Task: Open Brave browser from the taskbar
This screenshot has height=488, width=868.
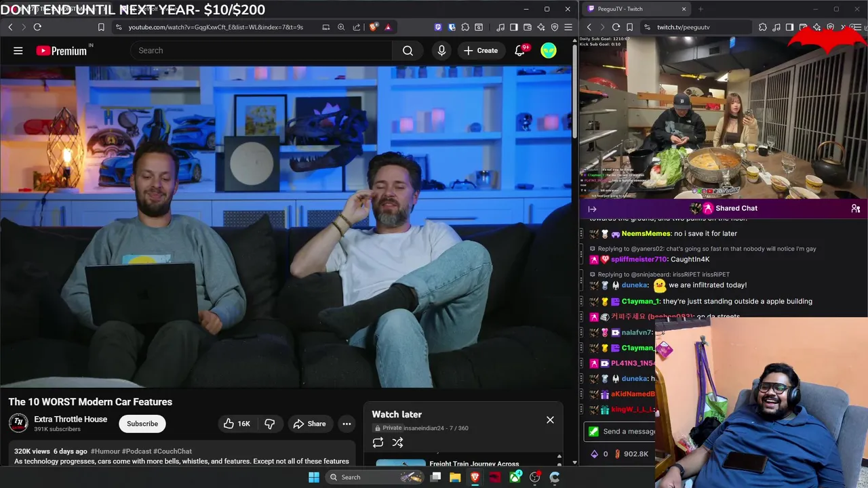Action: [475, 477]
